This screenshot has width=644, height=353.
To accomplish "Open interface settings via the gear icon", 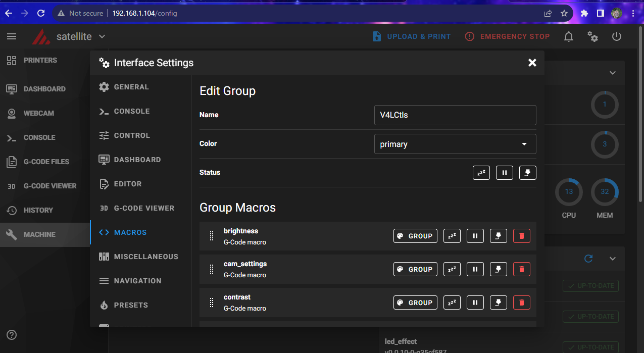I will click(x=592, y=36).
